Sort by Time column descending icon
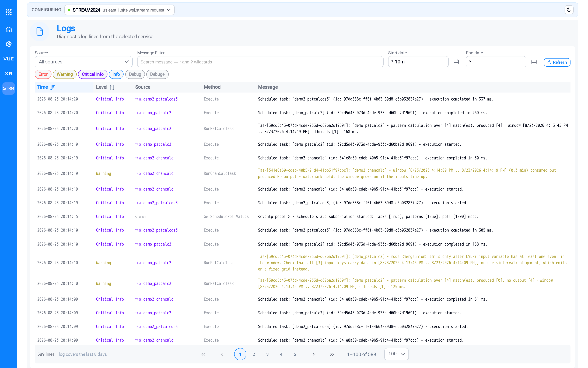 pos(52,87)
